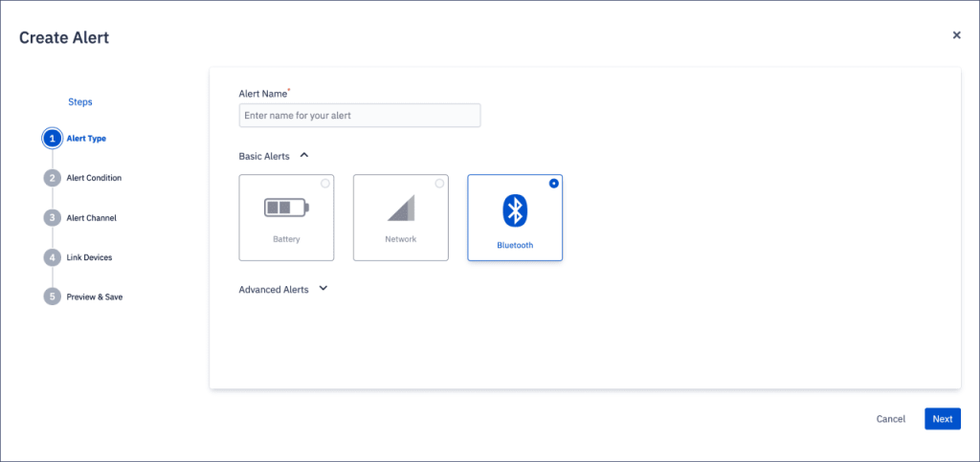Click step 1 circle in Steps
Viewport: 980px width, 462px height.
point(52,139)
